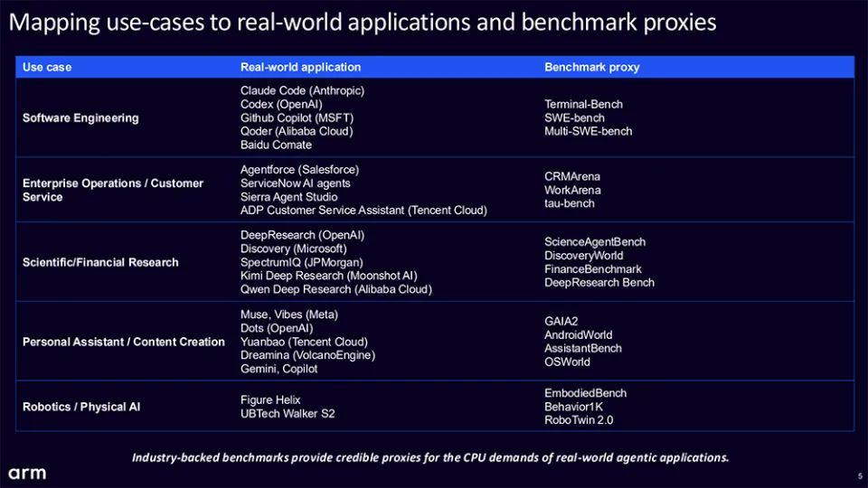
Task: Click the italic industry-backed benchmarks footnote
Action: [430, 457]
